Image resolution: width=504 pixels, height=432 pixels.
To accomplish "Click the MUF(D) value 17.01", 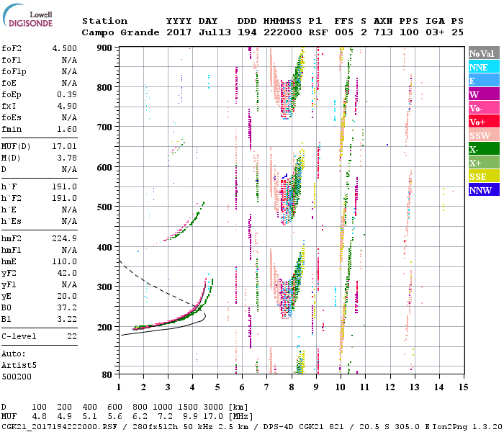I will (x=65, y=147).
